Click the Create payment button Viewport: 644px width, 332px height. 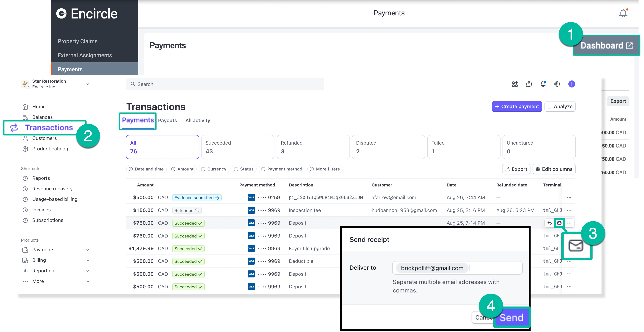tap(517, 106)
